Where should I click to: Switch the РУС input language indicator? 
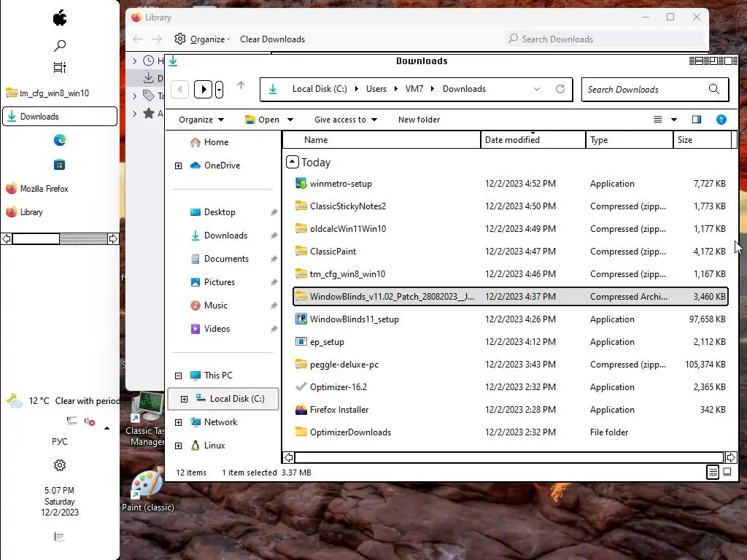pos(60,441)
